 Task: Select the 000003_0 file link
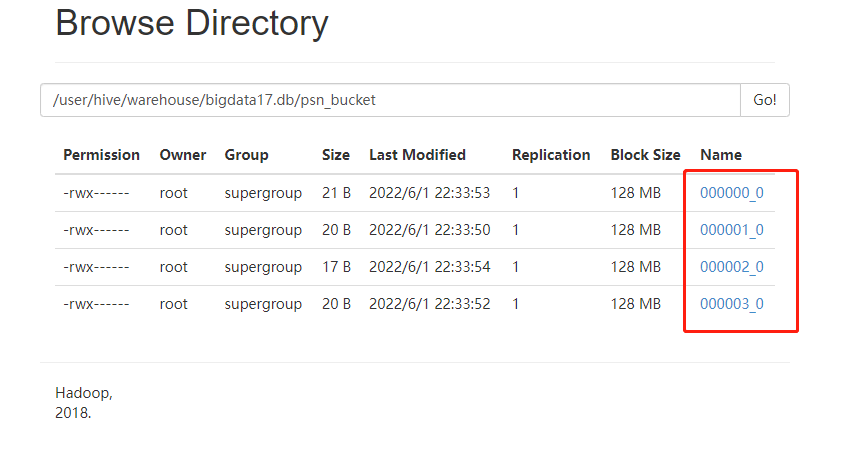731,304
